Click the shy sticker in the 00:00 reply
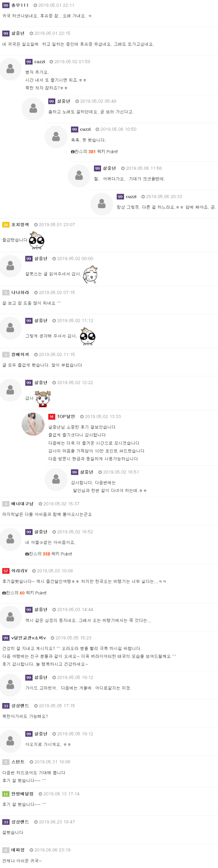 (x=90, y=274)
